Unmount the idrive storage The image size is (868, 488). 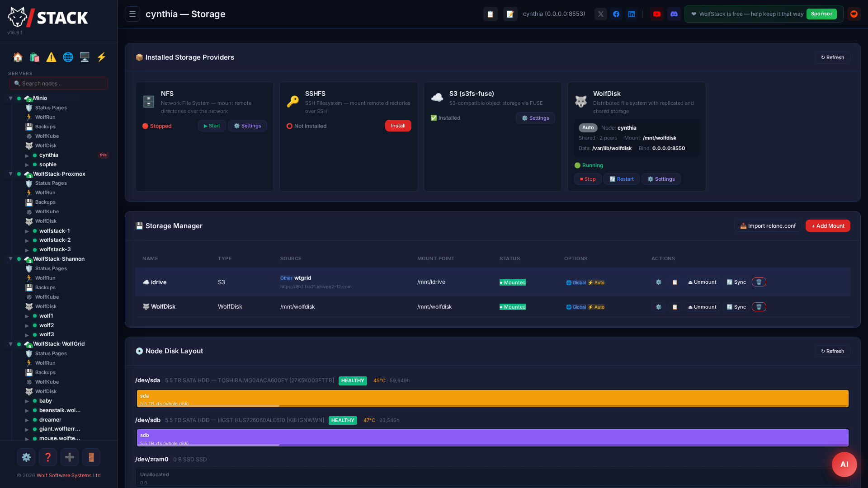pyautogui.click(x=702, y=282)
